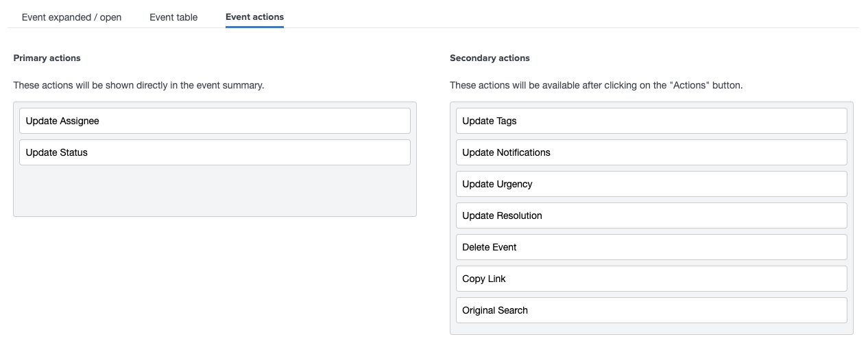Viewport: 868px width, 350px height.
Task: Click the Secondary actions heading
Action: coord(490,58)
